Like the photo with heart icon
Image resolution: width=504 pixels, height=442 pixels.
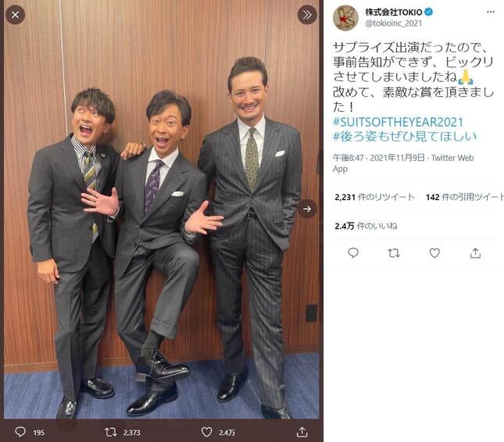point(206,432)
